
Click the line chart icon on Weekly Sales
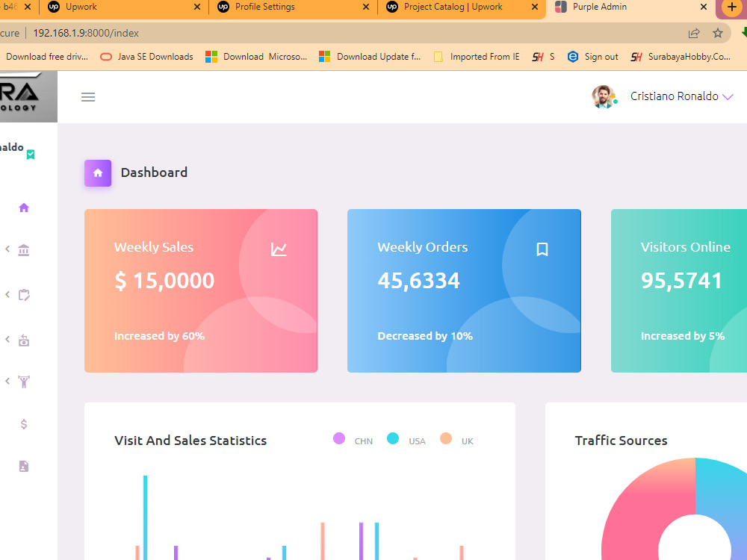pyautogui.click(x=279, y=249)
